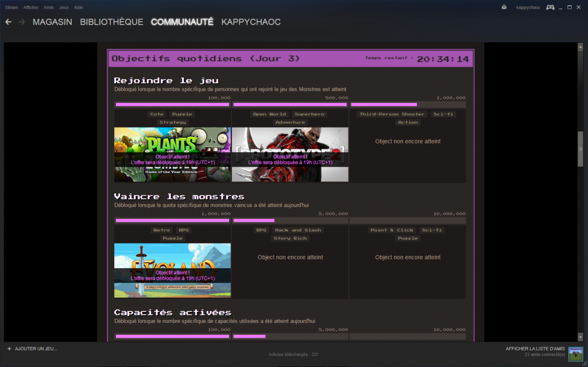
Task: Go back with the left arrow
Action: tap(8, 22)
